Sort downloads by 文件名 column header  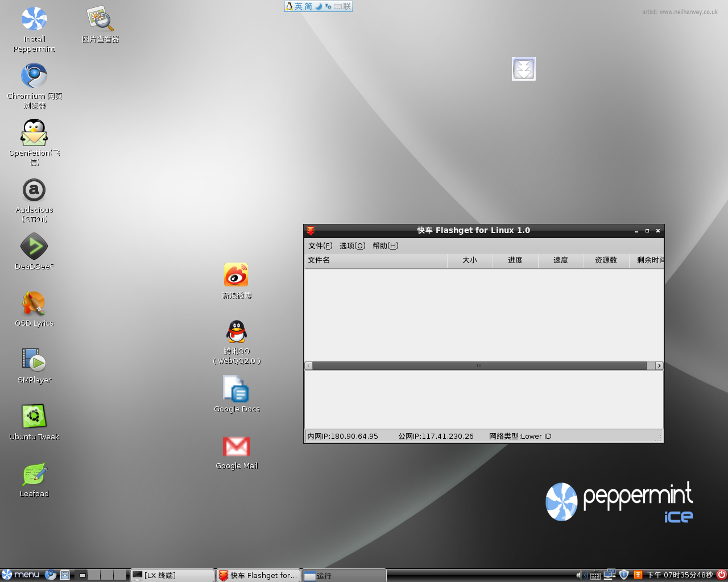pos(376,260)
